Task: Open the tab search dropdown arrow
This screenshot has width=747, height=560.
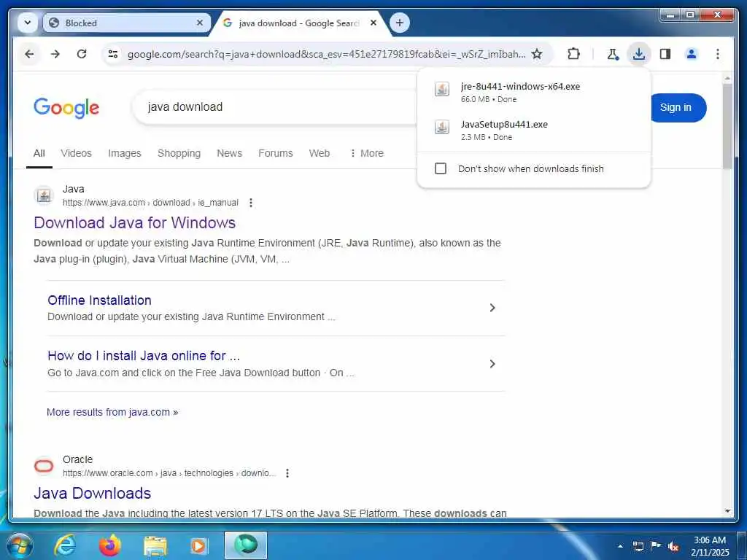Action: 28,23
